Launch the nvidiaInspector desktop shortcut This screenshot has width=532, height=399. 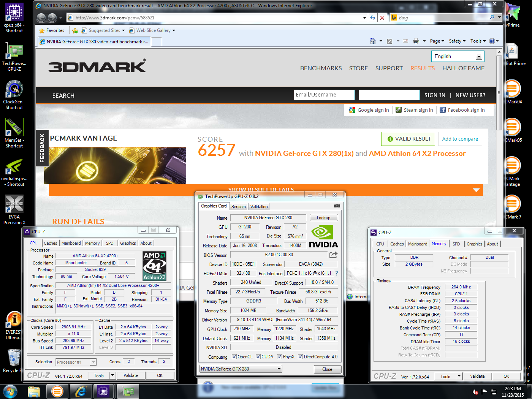(x=14, y=171)
